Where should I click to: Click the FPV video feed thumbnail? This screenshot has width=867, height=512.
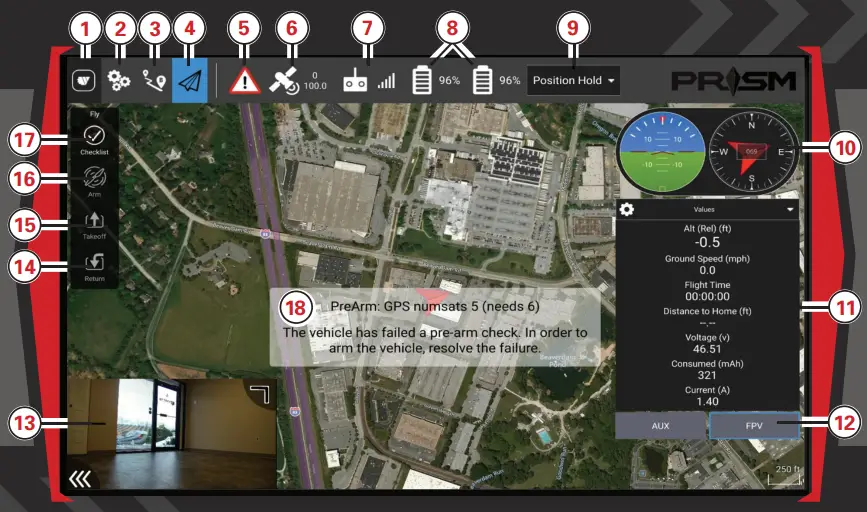[x=171, y=433]
